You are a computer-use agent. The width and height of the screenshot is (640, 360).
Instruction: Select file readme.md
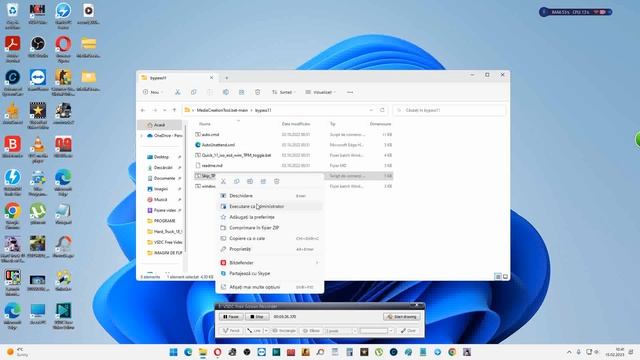[x=212, y=166]
